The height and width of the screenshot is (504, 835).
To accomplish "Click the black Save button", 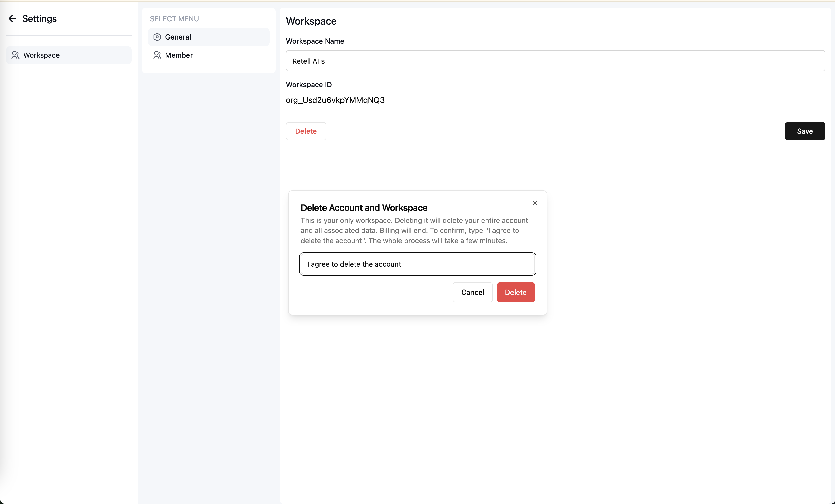I will click(x=805, y=131).
